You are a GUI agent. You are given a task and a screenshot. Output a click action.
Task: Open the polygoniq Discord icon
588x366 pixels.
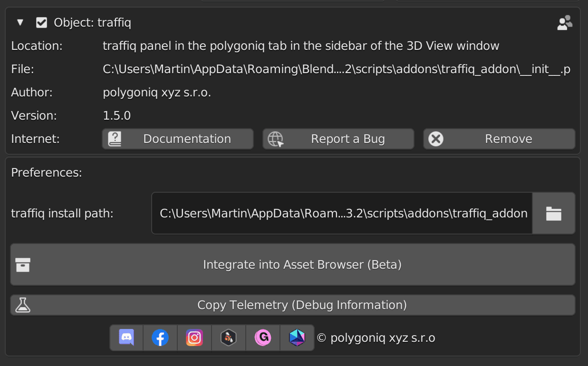(x=125, y=338)
